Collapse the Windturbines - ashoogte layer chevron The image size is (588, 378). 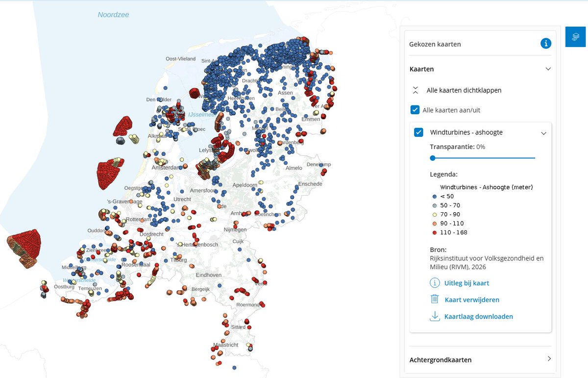pyautogui.click(x=544, y=133)
